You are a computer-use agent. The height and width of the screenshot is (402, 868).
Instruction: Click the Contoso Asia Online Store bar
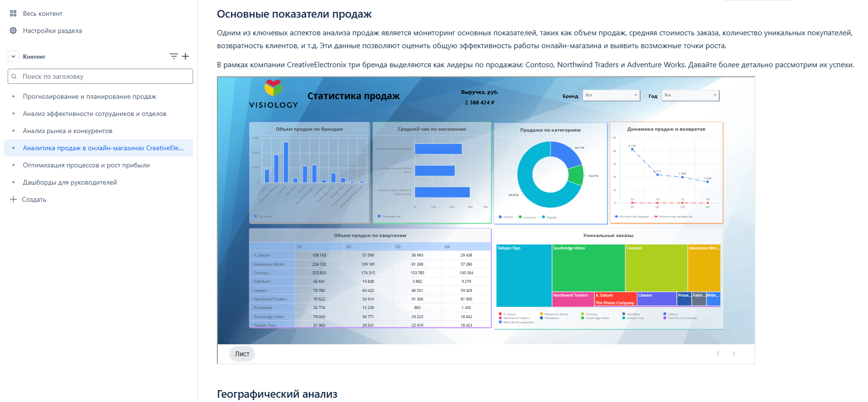(439, 149)
